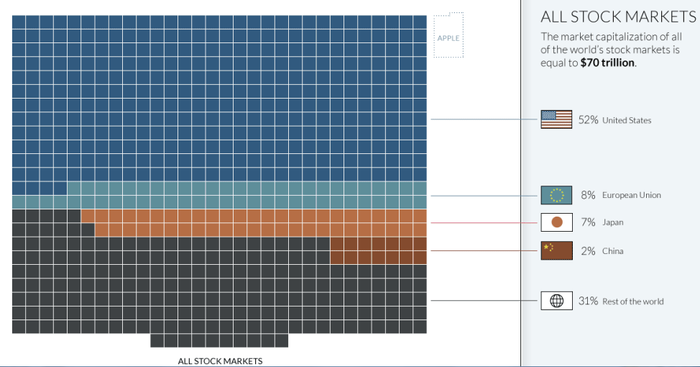This screenshot has height=367, width=700.
Task: Select the Japan flag icon
Action: point(556,222)
